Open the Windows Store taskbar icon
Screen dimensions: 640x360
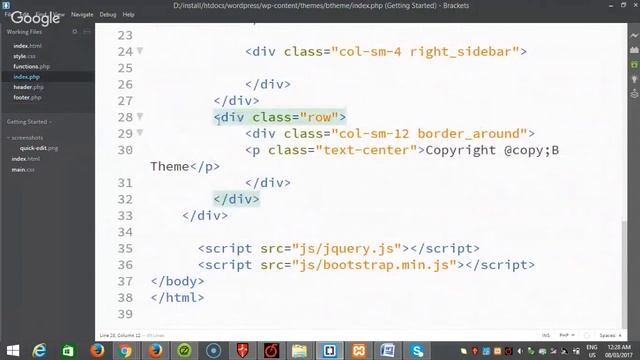pyautogui.click(x=68, y=351)
